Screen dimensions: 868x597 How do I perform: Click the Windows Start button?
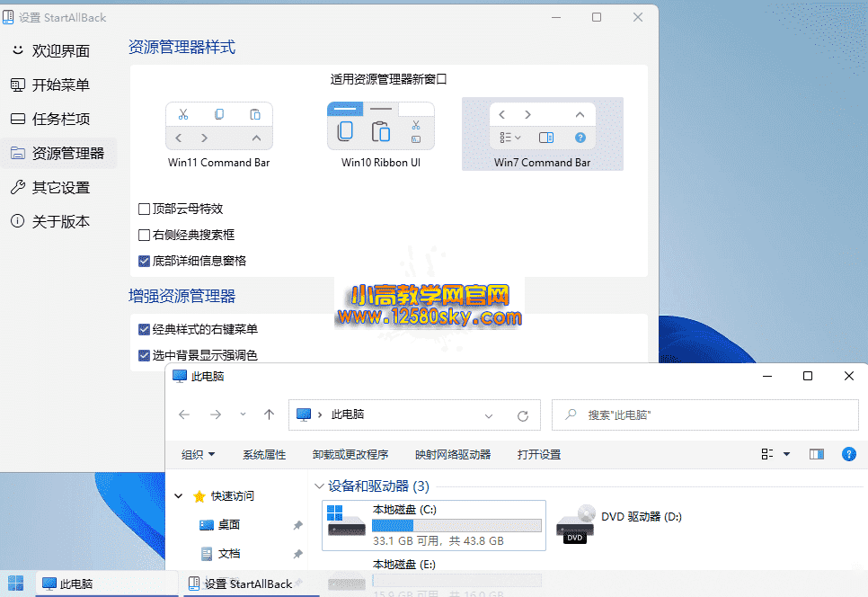tap(15, 584)
